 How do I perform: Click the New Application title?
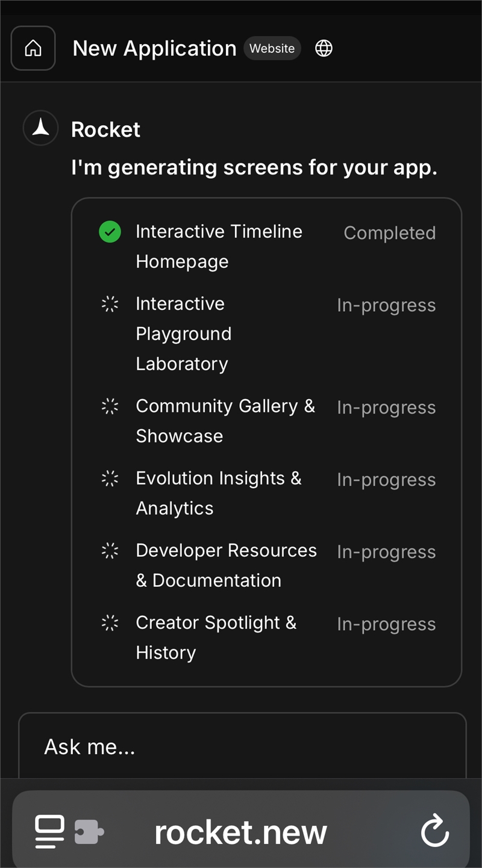[154, 48]
